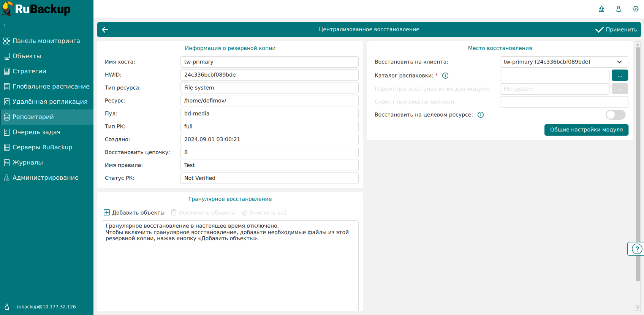The image size is (644, 315).
Task: Open the user profile icon top right
Action: (x=619, y=9)
